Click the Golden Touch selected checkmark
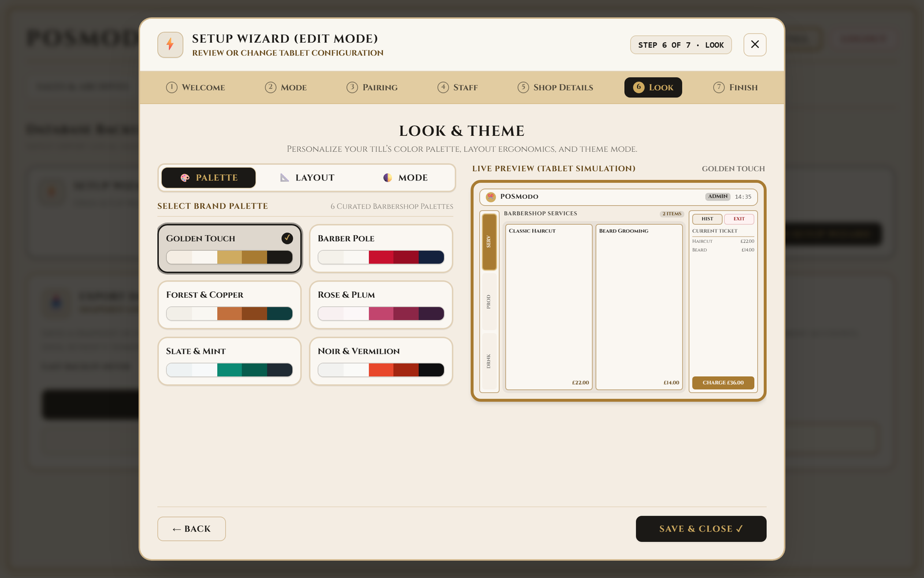This screenshot has height=578, width=924. pos(287,238)
